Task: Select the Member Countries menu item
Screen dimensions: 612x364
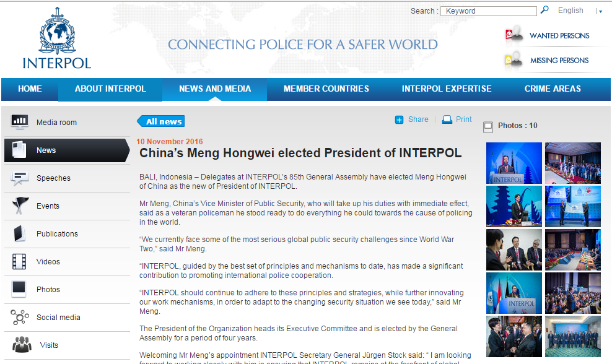Action: click(326, 89)
